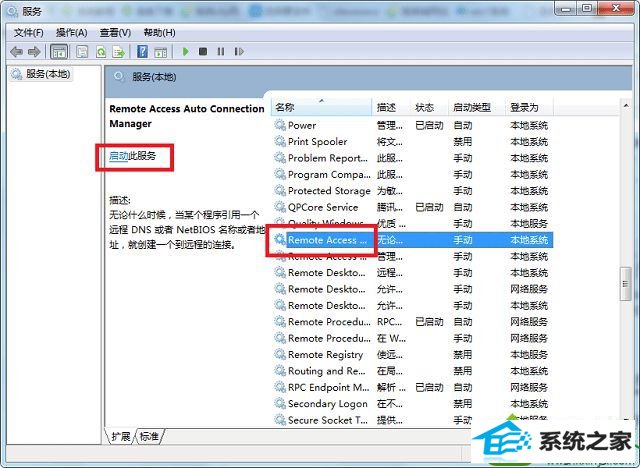Image resolution: width=640 pixels, height=468 pixels.
Task: Select the highlighted Remote Access service row
Action: click(412, 240)
